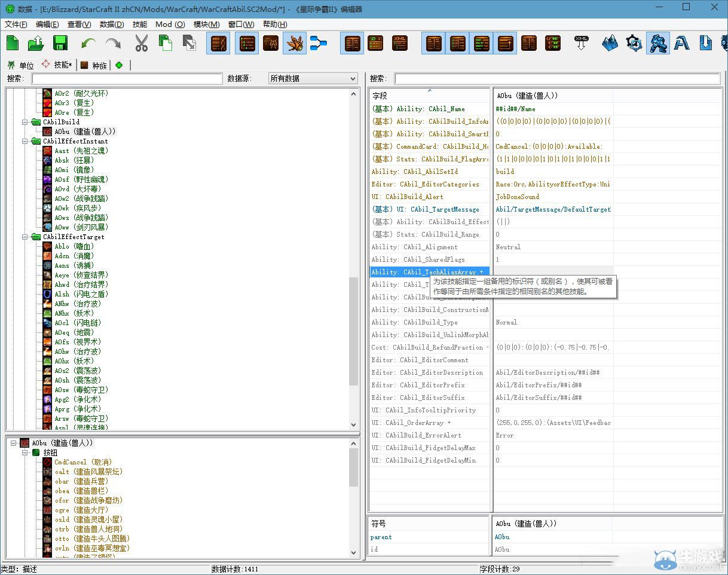Switch to the 种族 tab
Viewport: 728px width, 575px height.
pyautogui.click(x=94, y=65)
